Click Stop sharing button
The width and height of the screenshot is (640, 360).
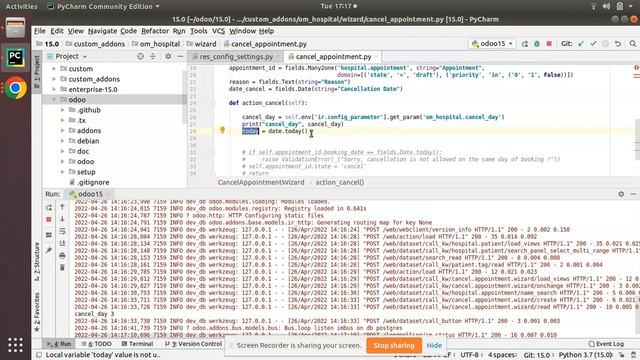click(394, 345)
